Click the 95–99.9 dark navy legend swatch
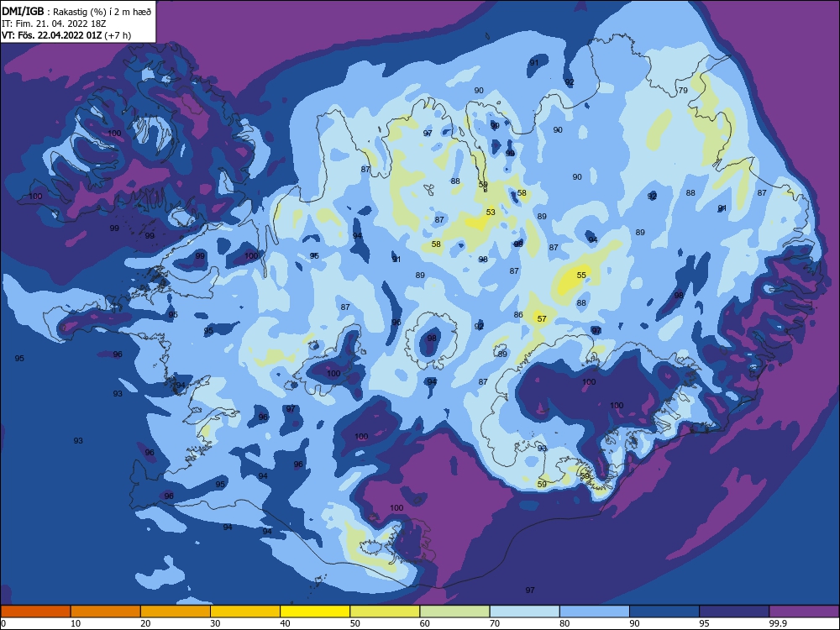Viewport: 840px width, 630px height. tap(734, 612)
